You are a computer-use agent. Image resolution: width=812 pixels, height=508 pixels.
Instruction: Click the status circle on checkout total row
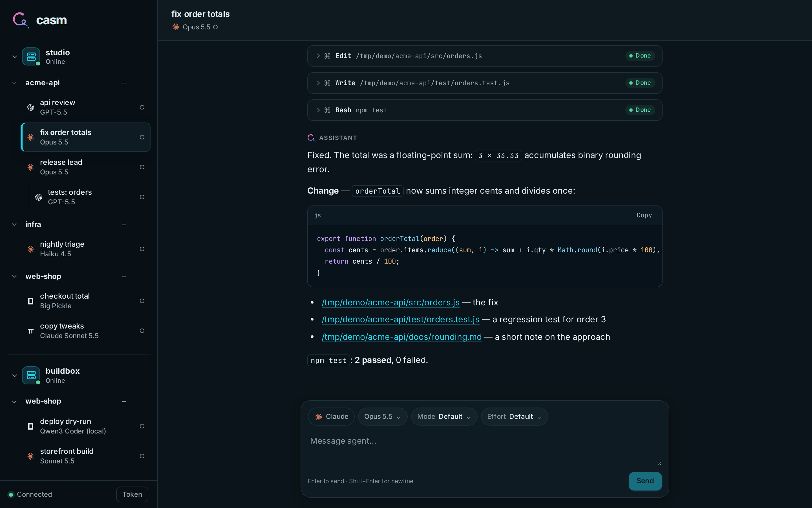142,301
